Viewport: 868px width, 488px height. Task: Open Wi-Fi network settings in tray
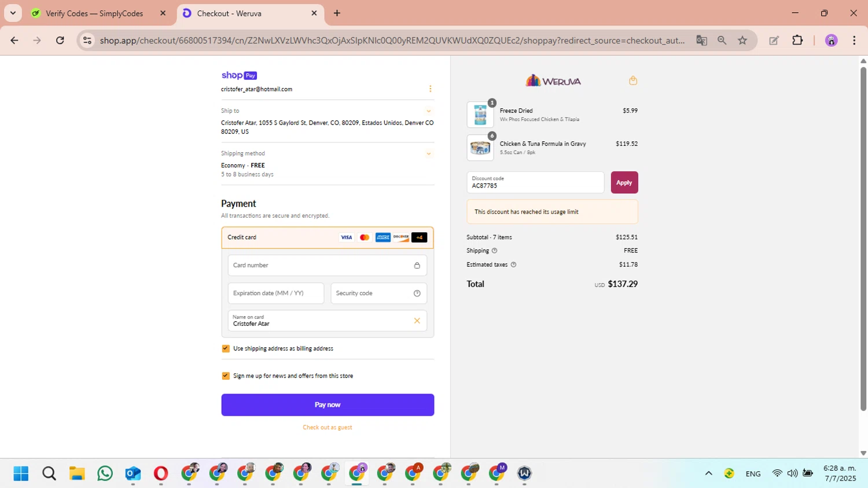777,474
